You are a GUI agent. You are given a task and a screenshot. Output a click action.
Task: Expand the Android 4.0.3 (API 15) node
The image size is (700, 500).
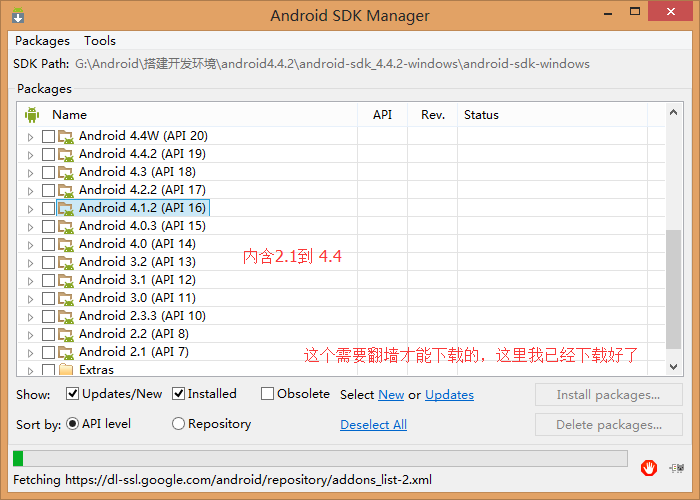pos(30,227)
